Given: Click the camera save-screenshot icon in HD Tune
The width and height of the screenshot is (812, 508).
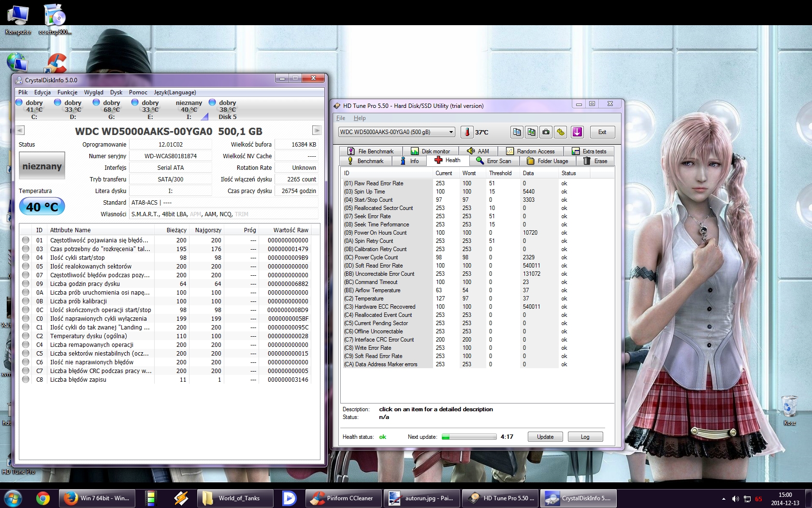Looking at the screenshot, I should (546, 132).
